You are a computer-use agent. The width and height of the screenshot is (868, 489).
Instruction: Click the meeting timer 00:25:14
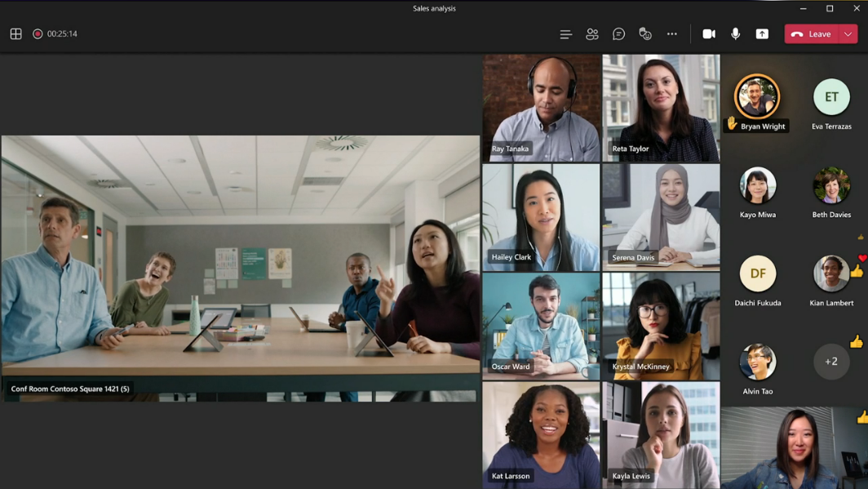tap(62, 33)
